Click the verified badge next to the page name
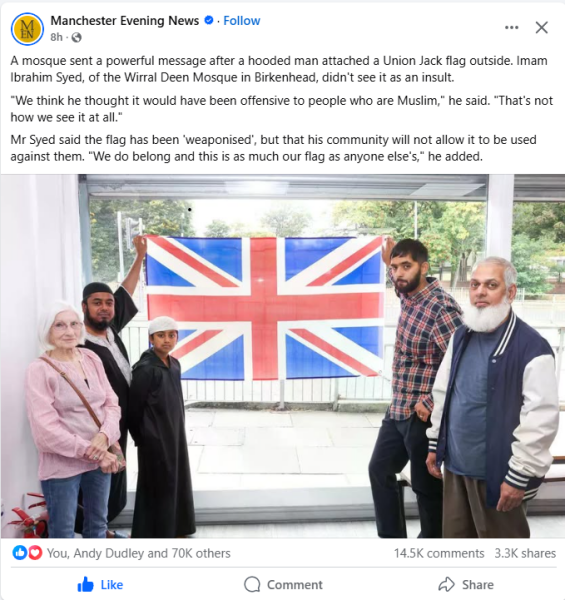 point(209,20)
